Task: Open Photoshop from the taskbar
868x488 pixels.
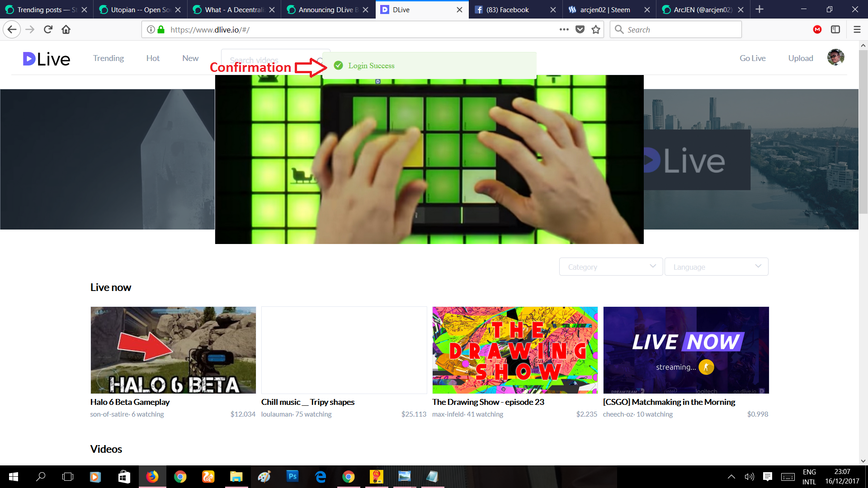Action: [x=292, y=476]
